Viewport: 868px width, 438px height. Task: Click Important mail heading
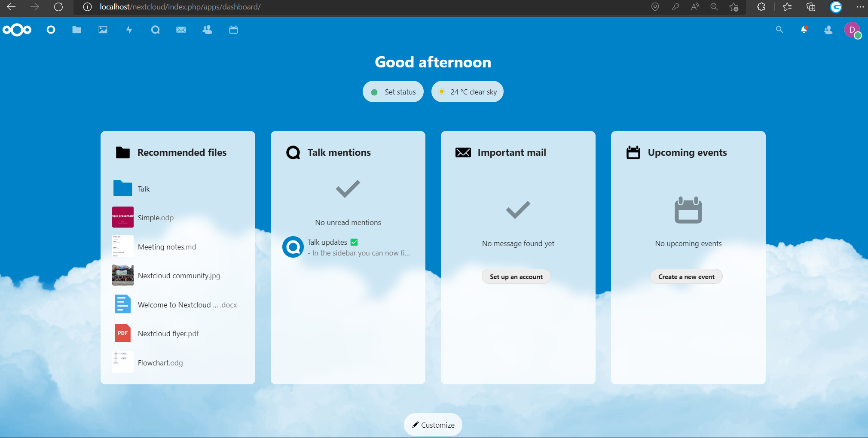click(x=512, y=152)
